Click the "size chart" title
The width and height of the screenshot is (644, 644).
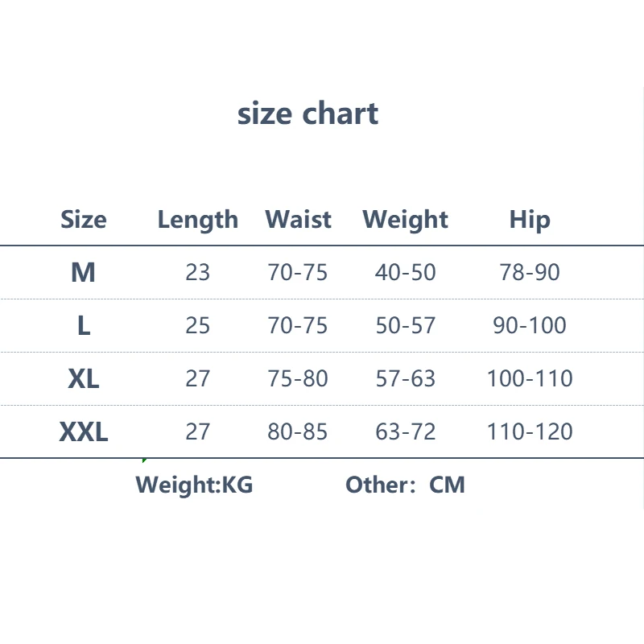(x=308, y=114)
